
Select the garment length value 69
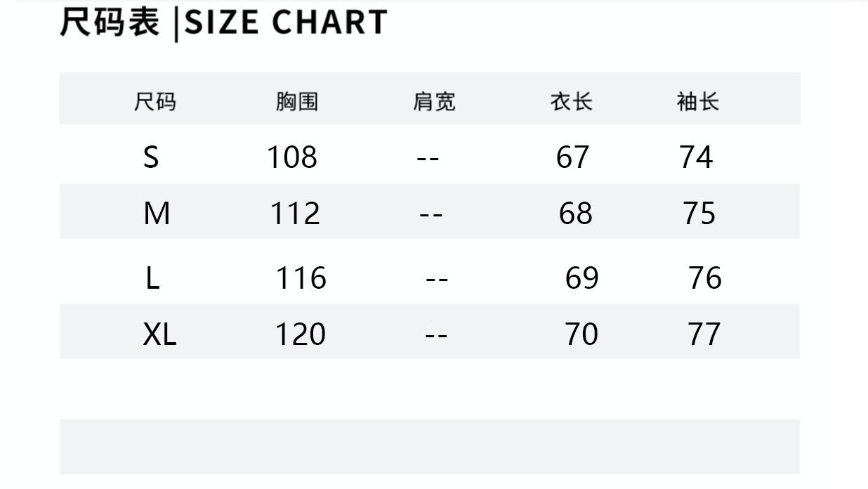[x=581, y=279]
